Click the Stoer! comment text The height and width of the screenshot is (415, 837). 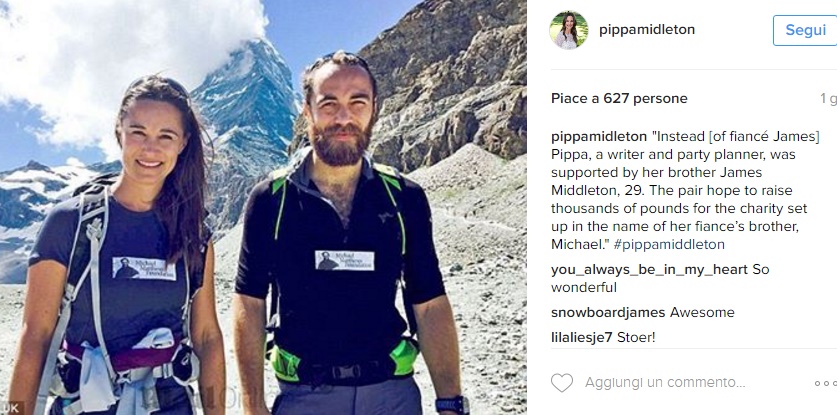636,338
